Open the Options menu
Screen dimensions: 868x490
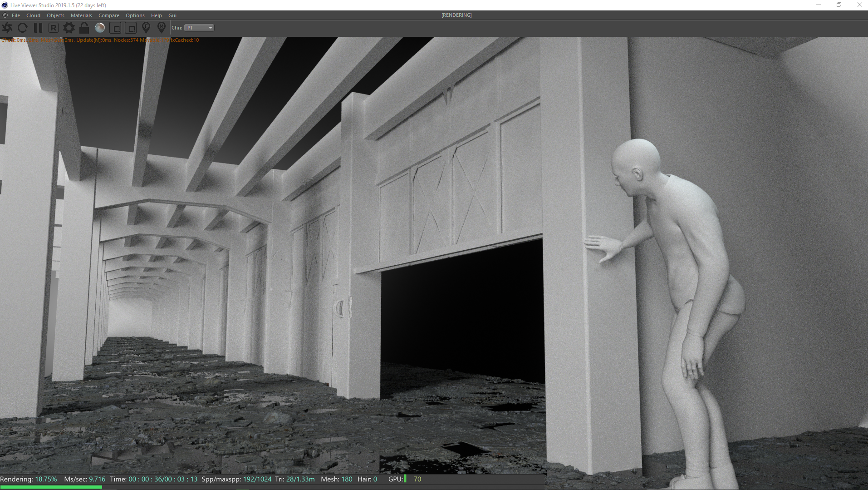135,15
